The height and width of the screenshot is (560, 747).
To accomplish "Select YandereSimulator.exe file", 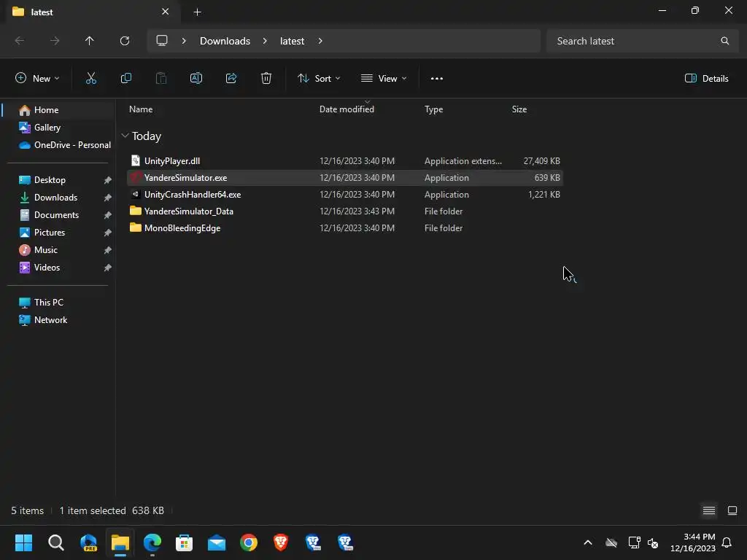I will pos(345,178).
